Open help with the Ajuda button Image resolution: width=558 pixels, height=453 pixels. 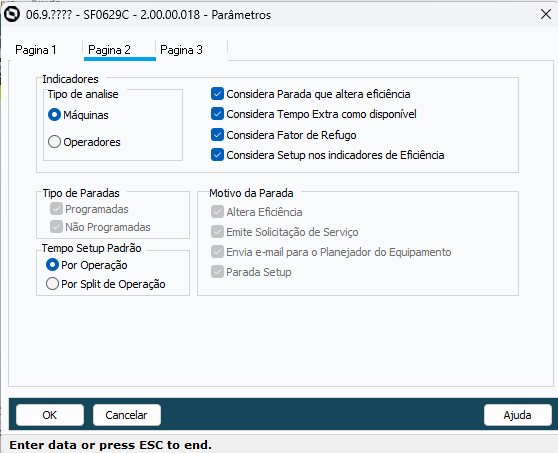[x=517, y=415]
